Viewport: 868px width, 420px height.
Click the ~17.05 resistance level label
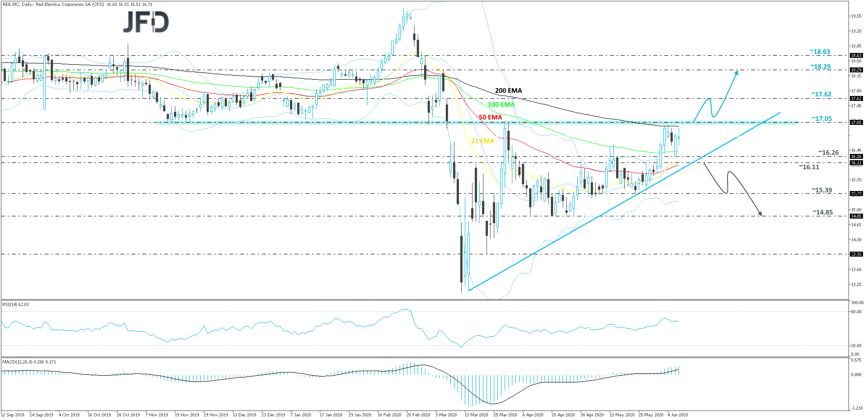coord(821,119)
